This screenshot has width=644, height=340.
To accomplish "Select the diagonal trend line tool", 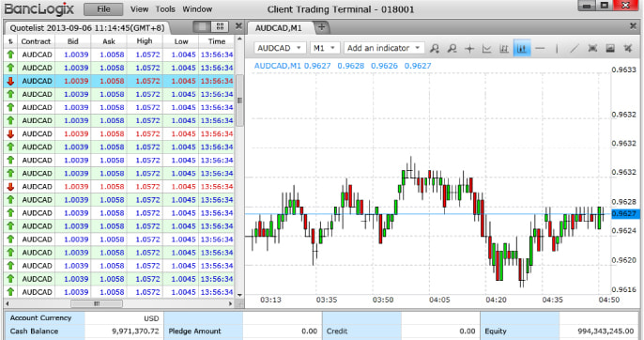I will (575, 49).
